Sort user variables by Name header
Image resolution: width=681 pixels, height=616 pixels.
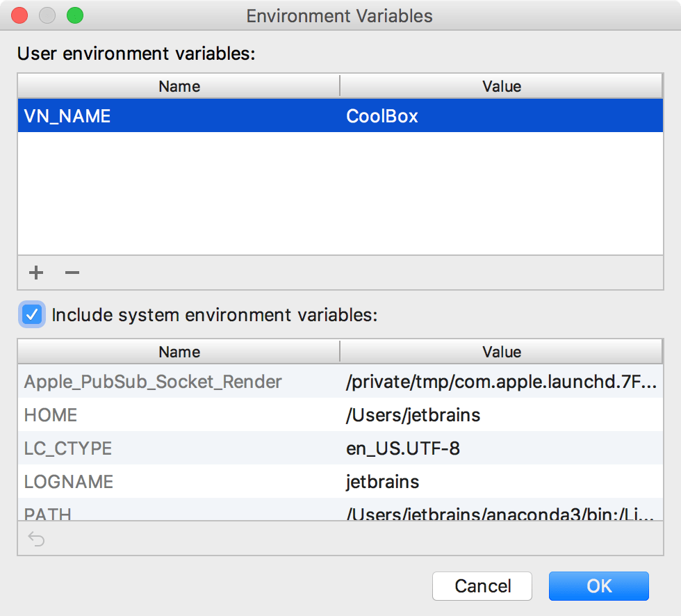tap(179, 86)
